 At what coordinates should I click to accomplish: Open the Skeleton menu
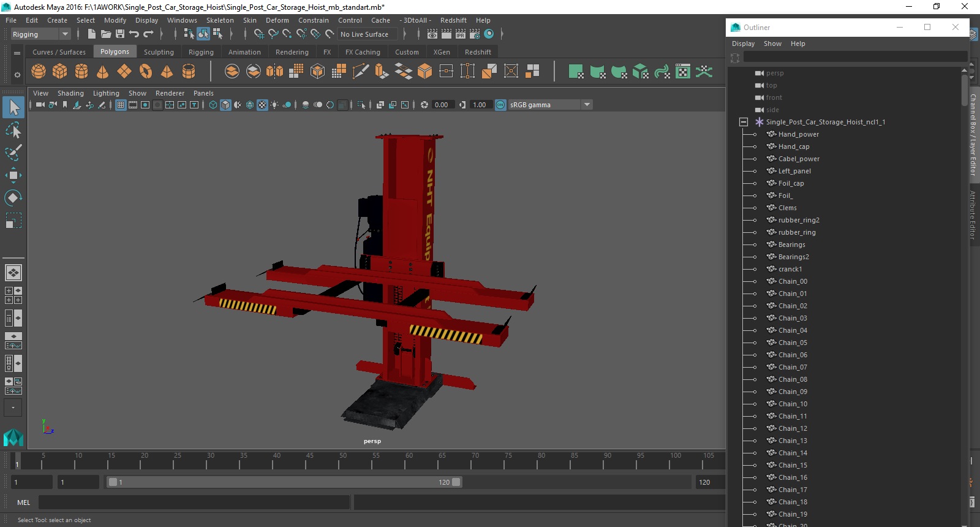click(x=220, y=20)
